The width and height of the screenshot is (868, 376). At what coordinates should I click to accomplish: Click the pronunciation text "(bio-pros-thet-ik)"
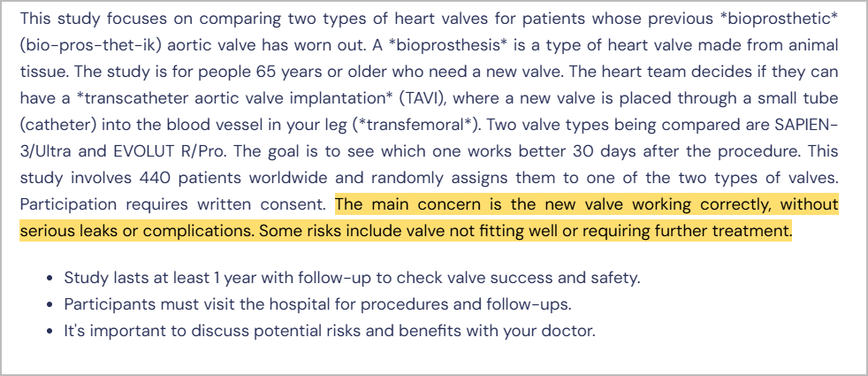[81, 45]
